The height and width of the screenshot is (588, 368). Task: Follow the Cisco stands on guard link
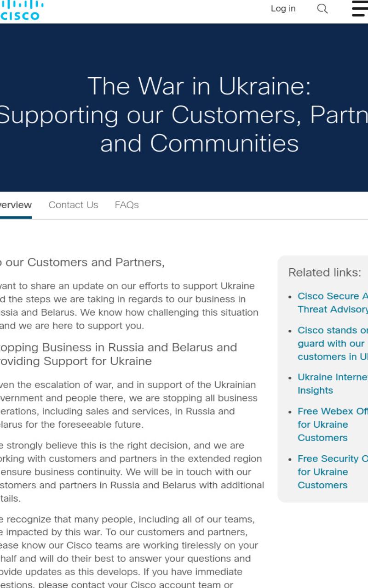coord(333,344)
